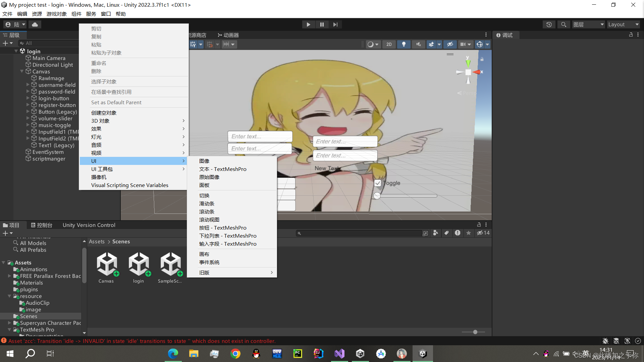Open the Layout dropdown
644x362 pixels.
pos(623,24)
